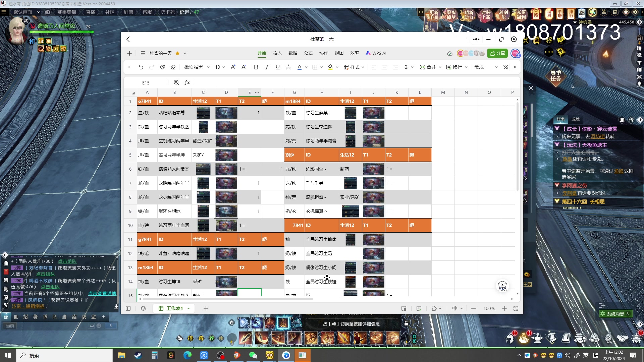
Task: Open 合并 merge cells dropdown
Action: coord(431,67)
